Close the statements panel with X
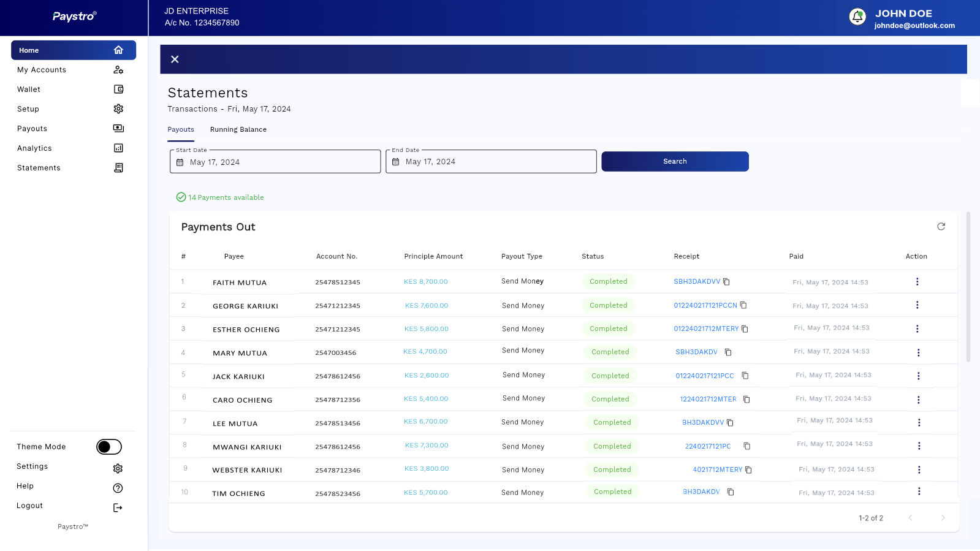Image resolution: width=980 pixels, height=551 pixels. pyautogui.click(x=175, y=59)
